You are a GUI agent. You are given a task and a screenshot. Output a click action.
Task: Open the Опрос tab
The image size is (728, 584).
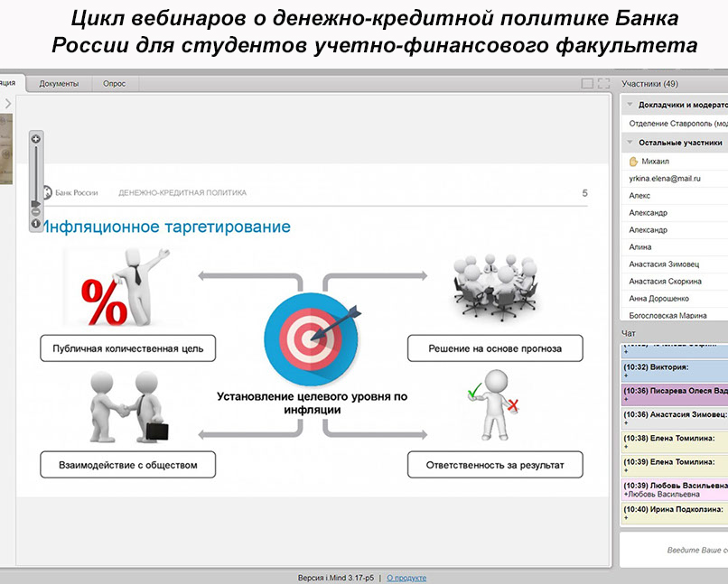[114, 84]
